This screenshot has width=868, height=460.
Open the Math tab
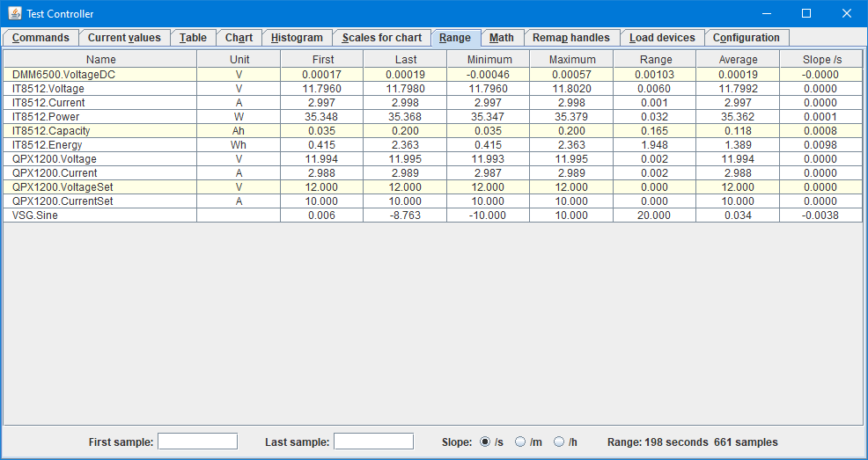pyautogui.click(x=502, y=38)
